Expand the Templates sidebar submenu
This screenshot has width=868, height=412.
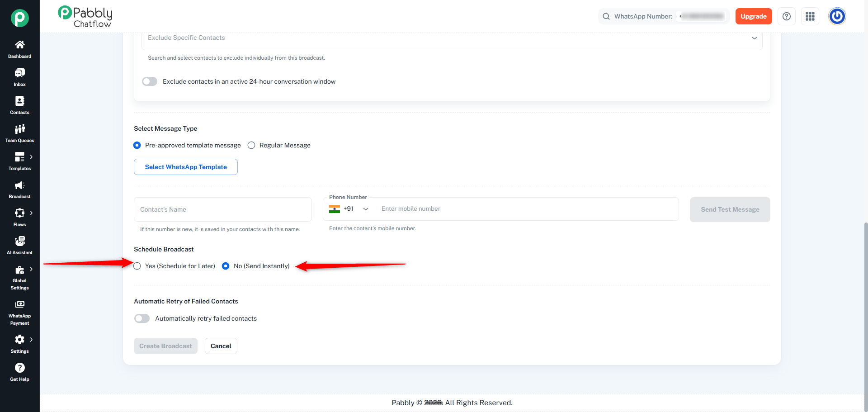pyautogui.click(x=31, y=157)
